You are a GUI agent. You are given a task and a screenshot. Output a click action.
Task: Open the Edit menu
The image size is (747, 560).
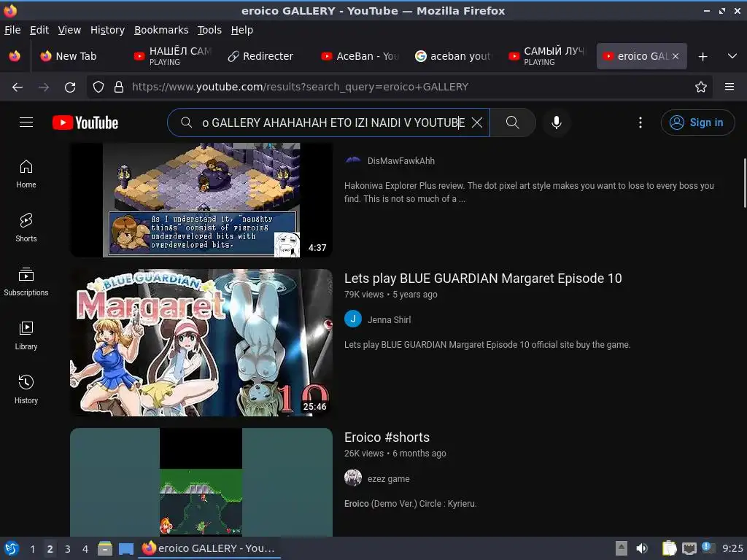pos(39,29)
